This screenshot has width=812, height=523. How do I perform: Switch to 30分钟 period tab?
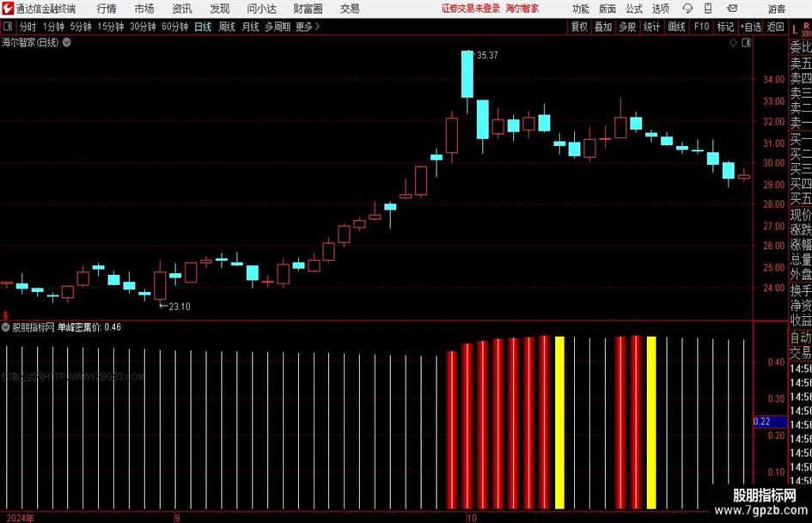(143, 27)
